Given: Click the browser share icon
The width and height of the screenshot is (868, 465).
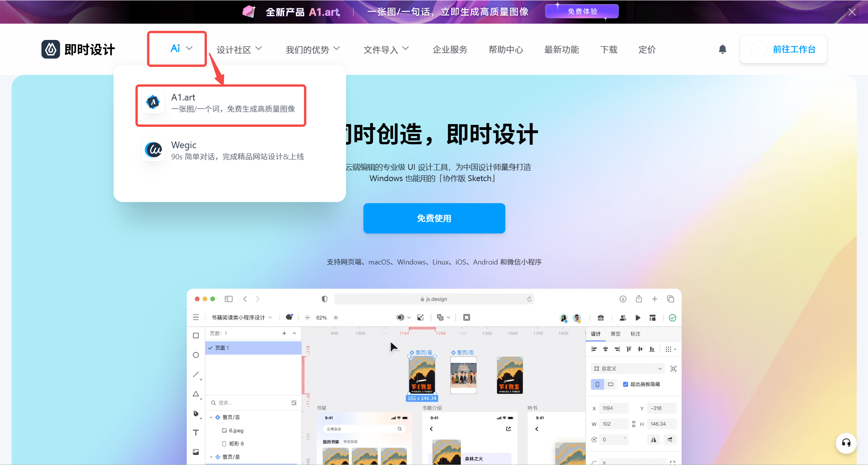Looking at the screenshot, I should click(639, 299).
